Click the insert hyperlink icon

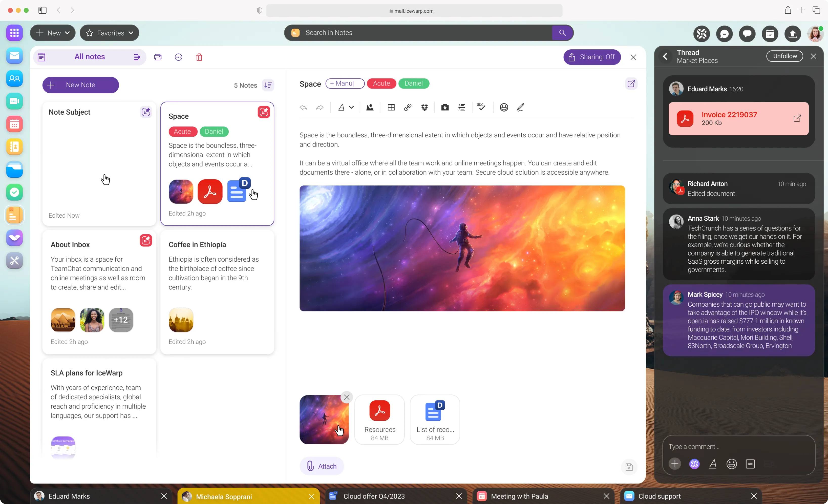pos(408,108)
